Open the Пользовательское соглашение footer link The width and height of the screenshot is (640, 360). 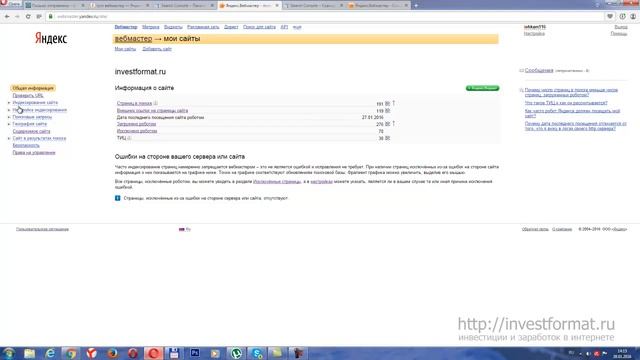point(42,229)
